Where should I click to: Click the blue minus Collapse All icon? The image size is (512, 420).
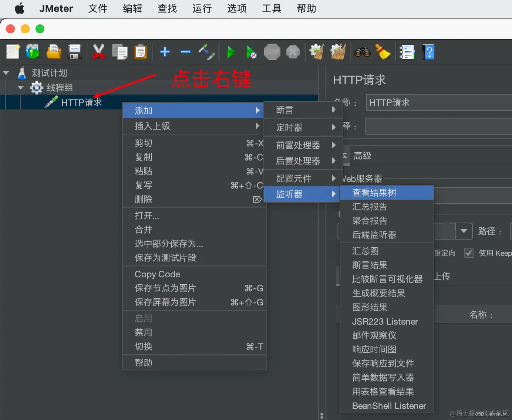click(185, 52)
